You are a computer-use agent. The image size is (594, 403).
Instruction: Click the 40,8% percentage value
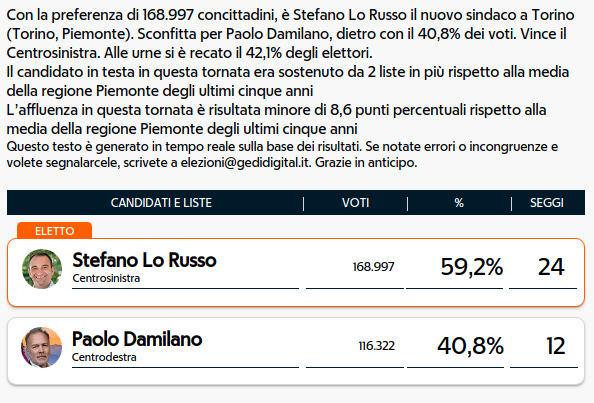[470, 346]
